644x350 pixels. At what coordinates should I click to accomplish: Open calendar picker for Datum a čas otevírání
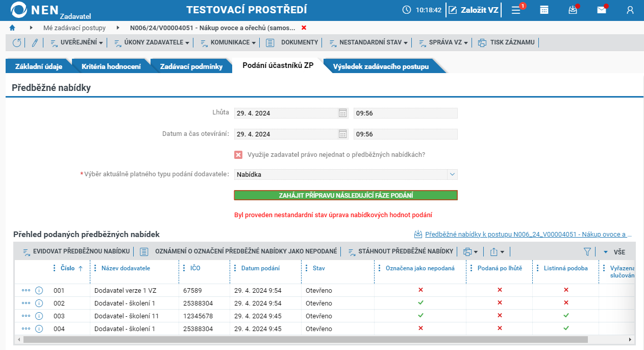[x=343, y=134]
